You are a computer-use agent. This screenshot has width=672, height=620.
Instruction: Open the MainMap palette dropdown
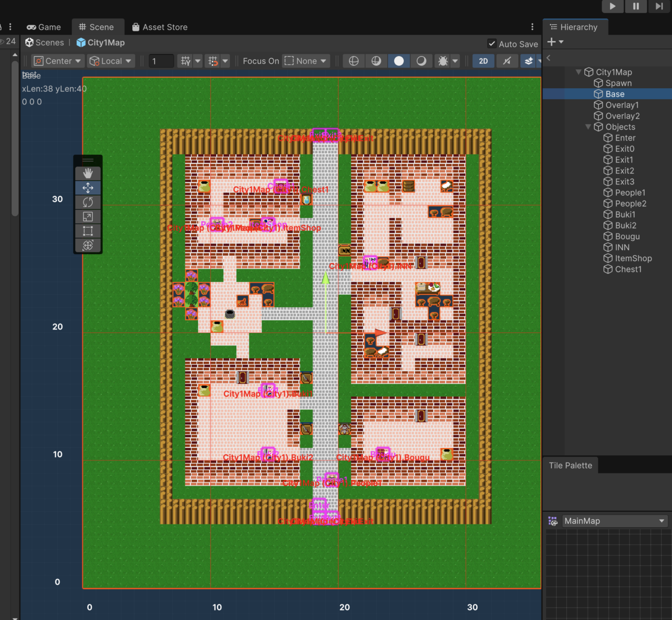click(x=614, y=521)
